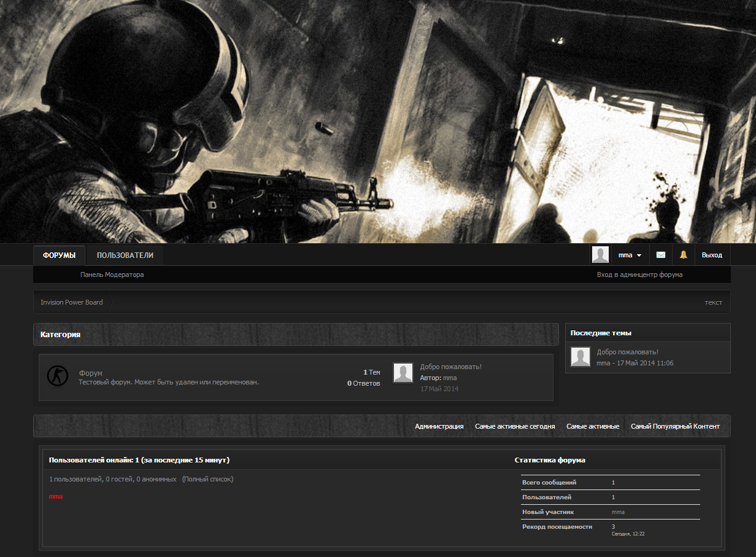Open Панель Модератора
756x557 pixels.
point(112,275)
